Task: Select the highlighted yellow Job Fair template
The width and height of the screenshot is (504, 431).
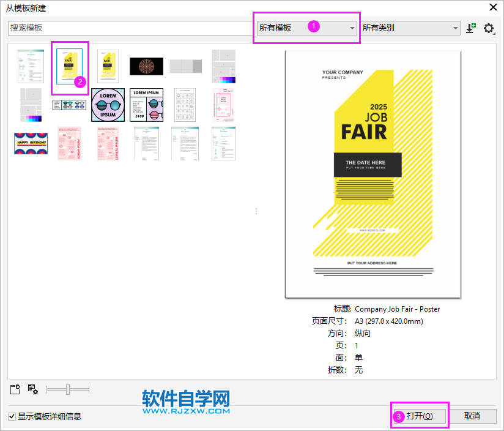Action: tap(69, 66)
